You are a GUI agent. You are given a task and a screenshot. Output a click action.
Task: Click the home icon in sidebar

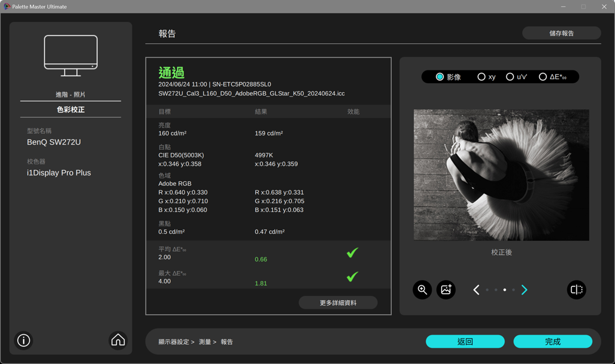(118, 340)
